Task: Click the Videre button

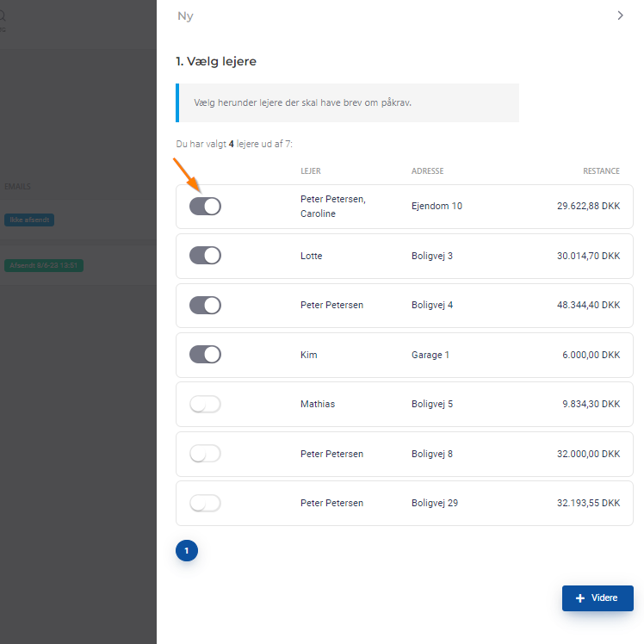Action: tap(598, 598)
